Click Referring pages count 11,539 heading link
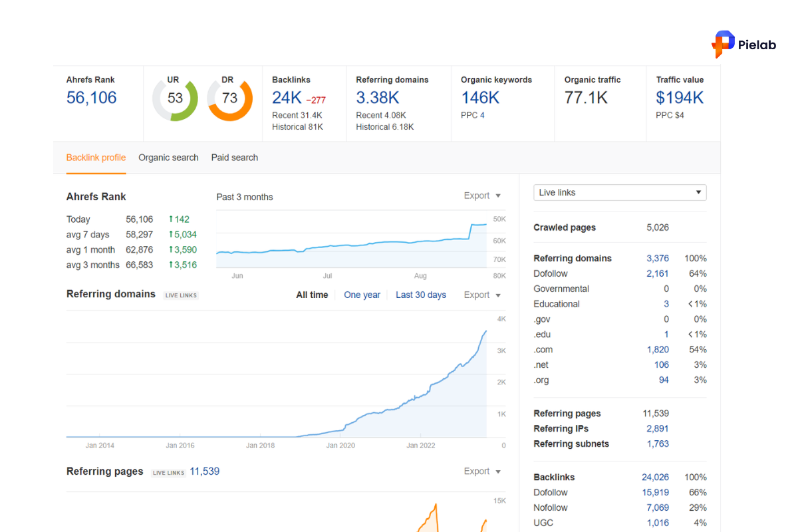This screenshot has width=798, height=532. tap(205, 471)
